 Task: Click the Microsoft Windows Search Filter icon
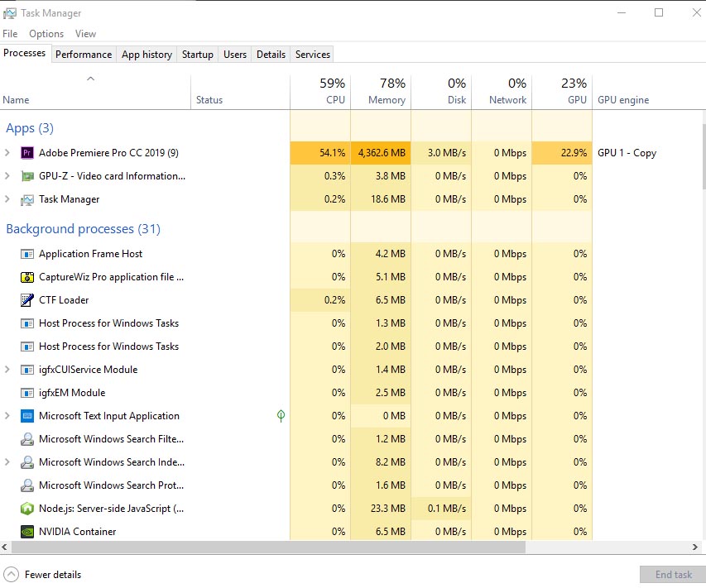coord(27,439)
